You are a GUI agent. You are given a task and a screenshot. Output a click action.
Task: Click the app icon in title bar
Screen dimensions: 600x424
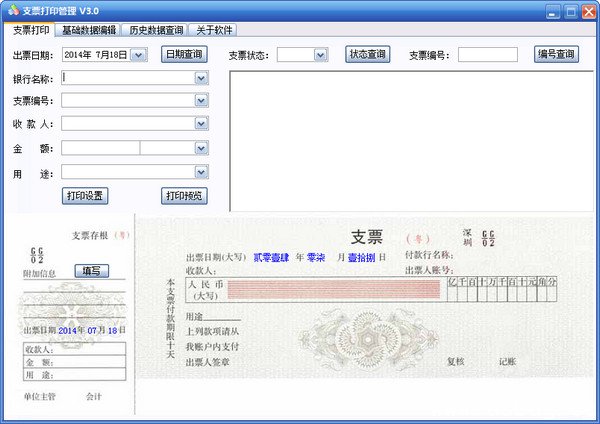[x=11, y=11]
